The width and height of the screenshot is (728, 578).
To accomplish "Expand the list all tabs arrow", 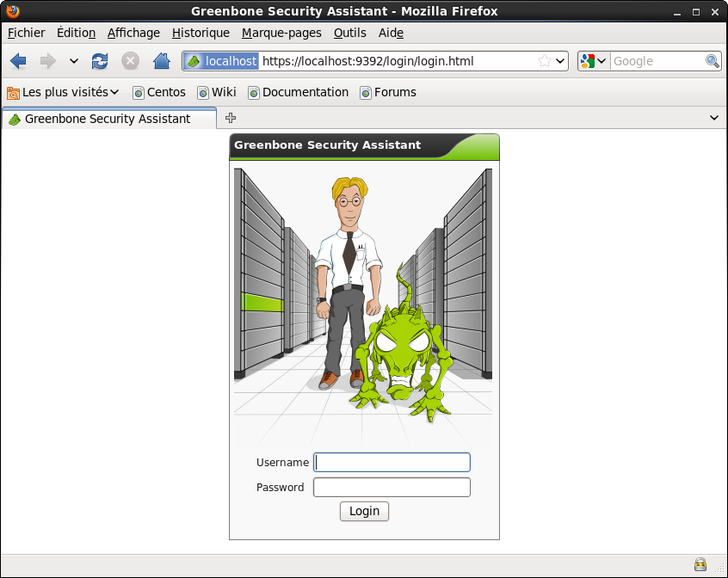I will pos(713,118).
